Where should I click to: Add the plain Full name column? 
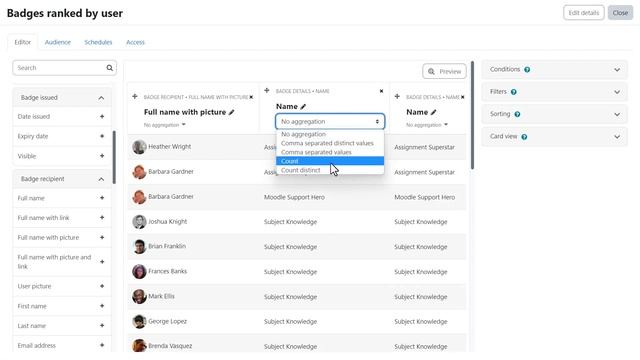click(x=102, y=198)
